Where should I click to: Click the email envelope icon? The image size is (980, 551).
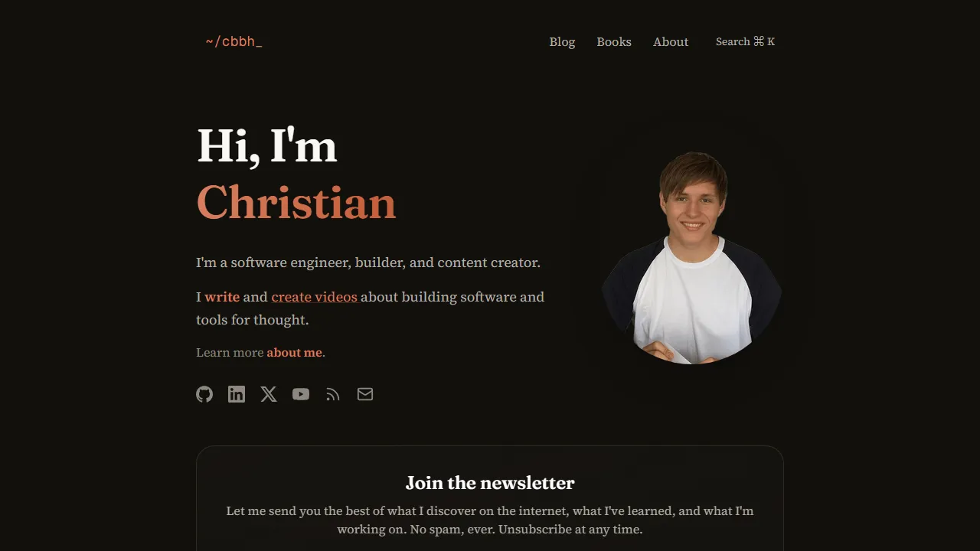(x=365, y=394)
